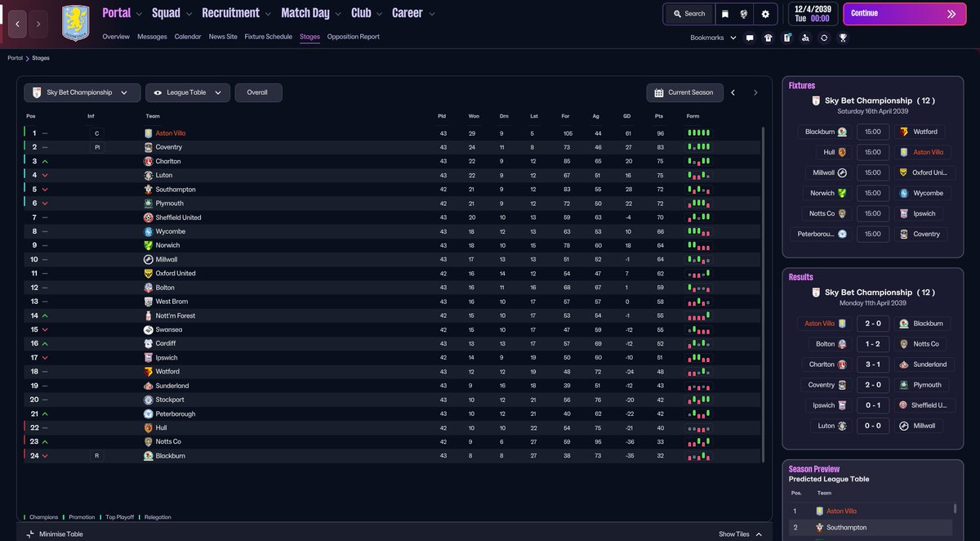
Task: Click EFL logo in Fixtures header
Action: pos(816,101)
